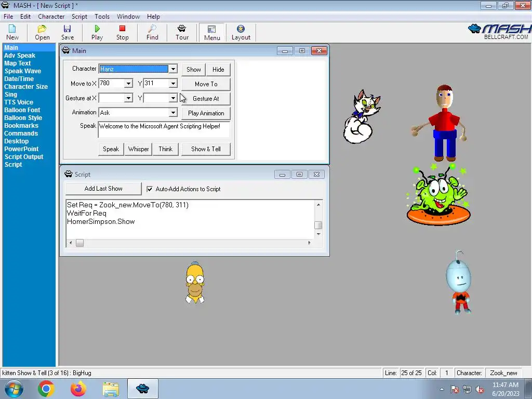Click the Homer Simpson character

(x=195, y=282)
